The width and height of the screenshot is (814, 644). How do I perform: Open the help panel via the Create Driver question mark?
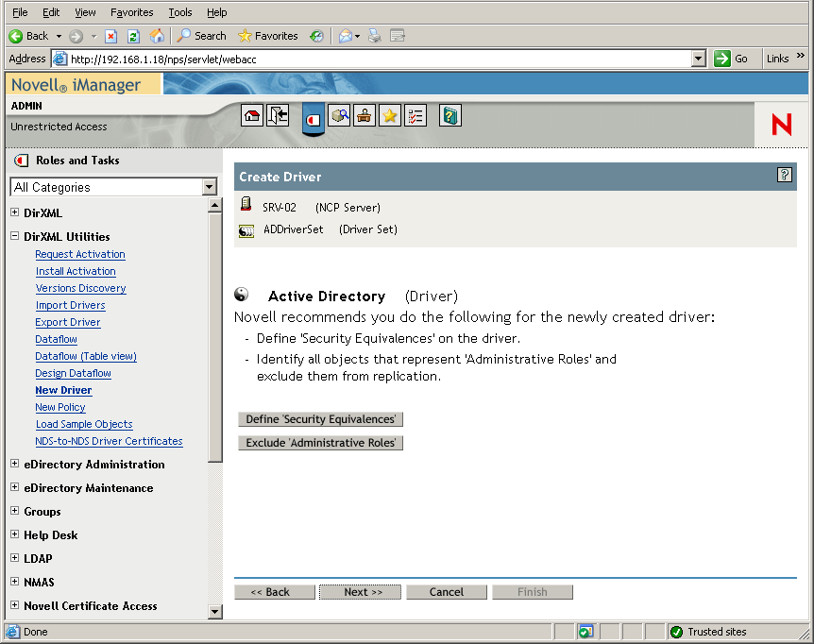click(787, 176)
